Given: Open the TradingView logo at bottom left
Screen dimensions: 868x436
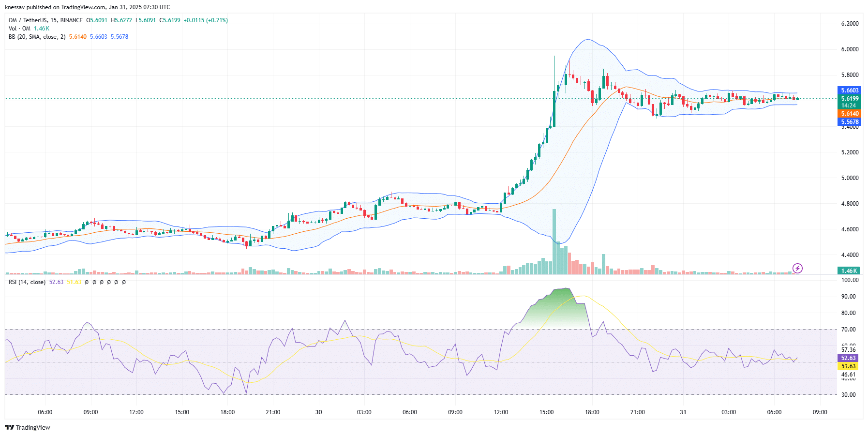Looking at the screenshot, I should tap(28, 427).
